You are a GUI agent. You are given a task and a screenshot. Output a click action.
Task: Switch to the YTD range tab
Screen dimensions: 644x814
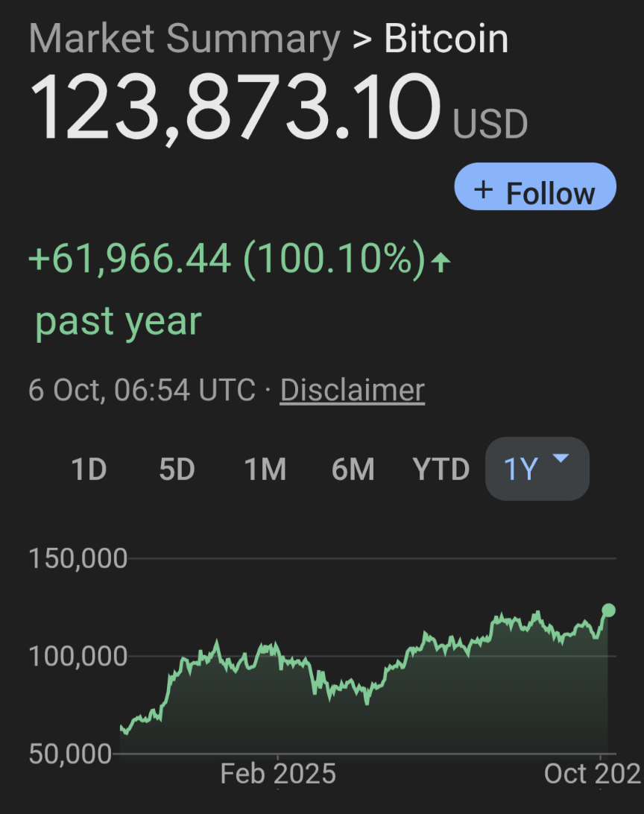click(441, 470)
